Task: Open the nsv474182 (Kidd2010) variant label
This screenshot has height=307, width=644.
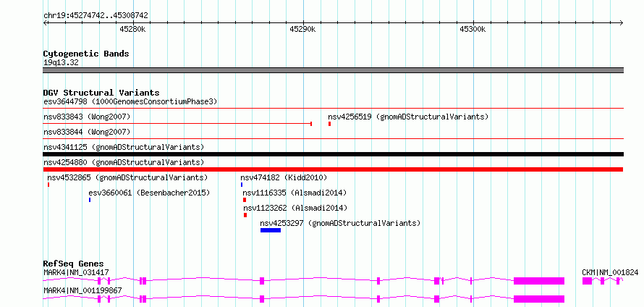Action: (x=284, y=177)
